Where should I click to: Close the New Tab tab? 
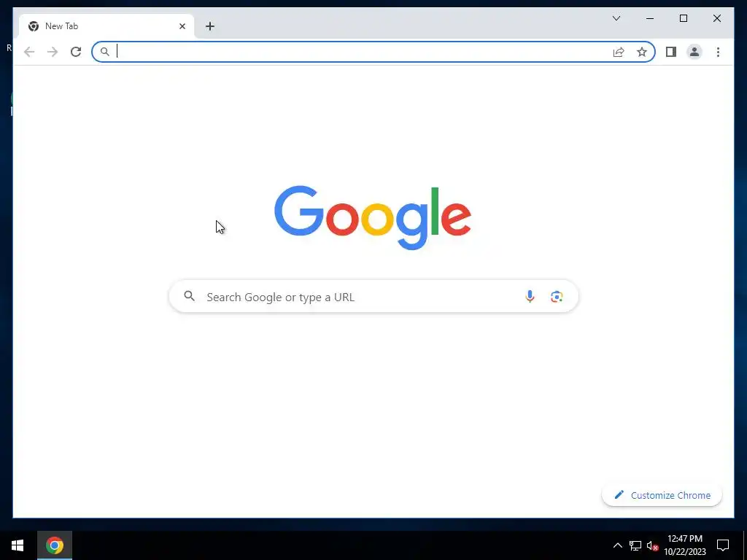pos(182,26)
